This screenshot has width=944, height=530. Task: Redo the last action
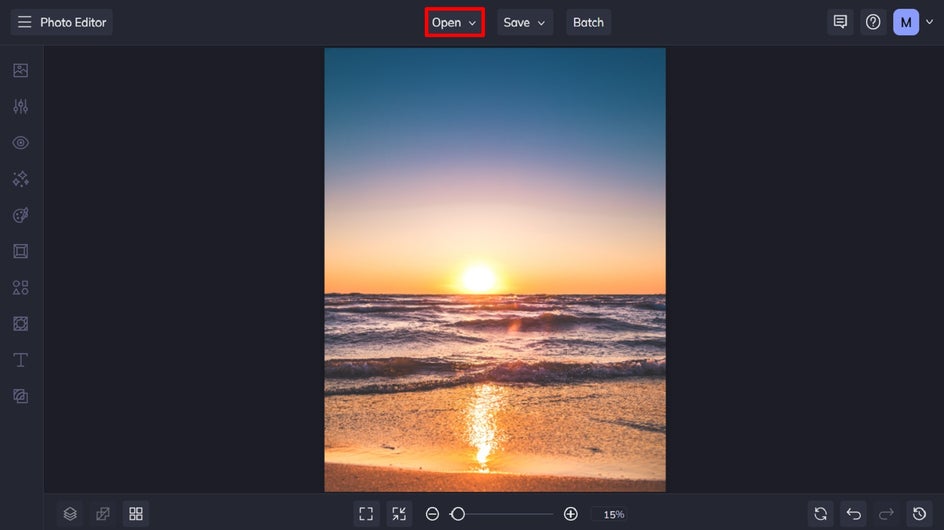click(x=886, y=514)
